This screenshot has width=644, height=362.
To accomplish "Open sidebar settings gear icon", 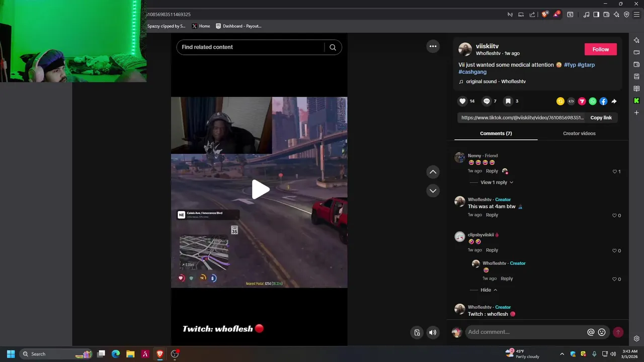I will click(x=636, y=339).
